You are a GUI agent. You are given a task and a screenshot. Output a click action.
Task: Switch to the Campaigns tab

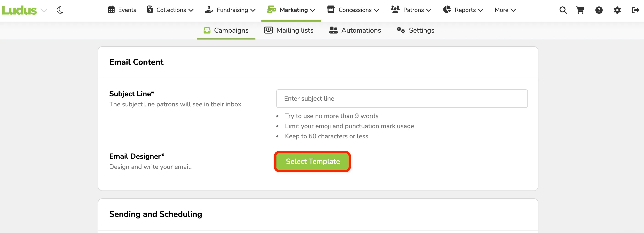pos(226,30)
